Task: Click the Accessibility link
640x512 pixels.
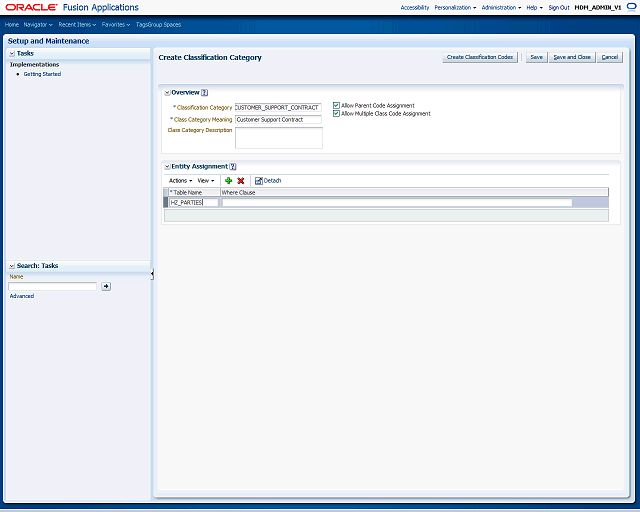Action: 415,7
